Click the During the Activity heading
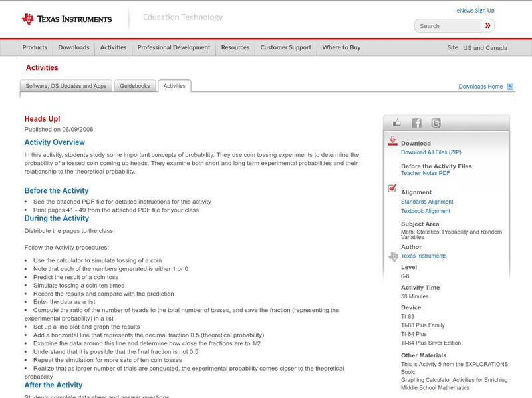The image size is (532, 398). [57, 218]
